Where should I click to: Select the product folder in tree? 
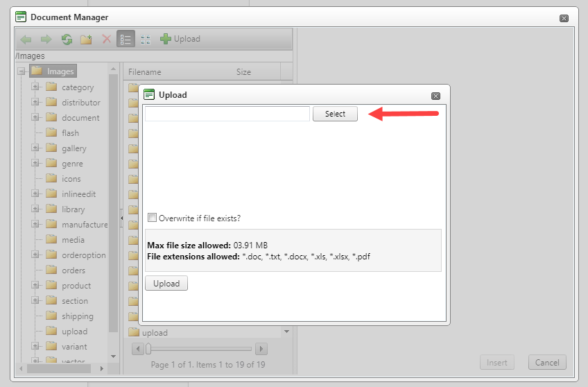(x=69, y=286)
